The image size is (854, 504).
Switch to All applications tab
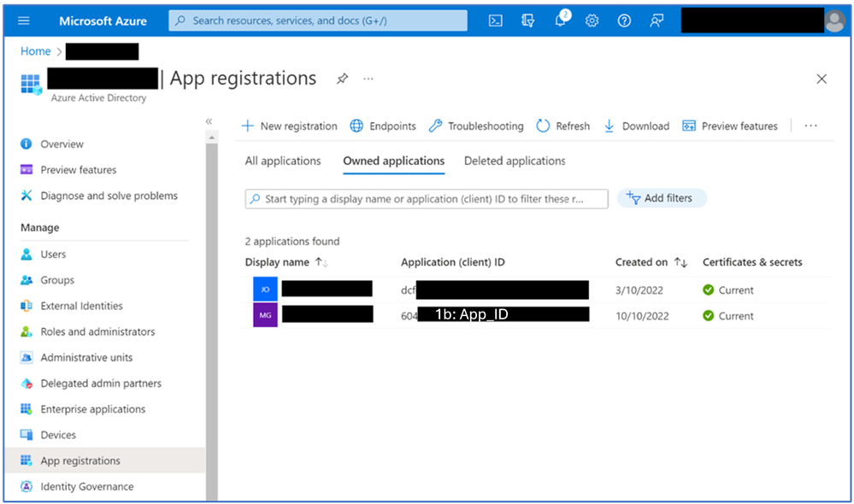tap(283, 161)
